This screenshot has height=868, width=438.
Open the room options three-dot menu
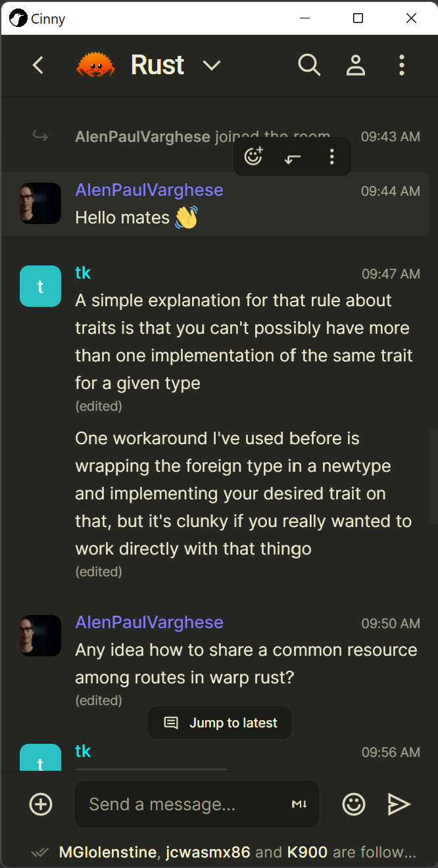point(402,65)
